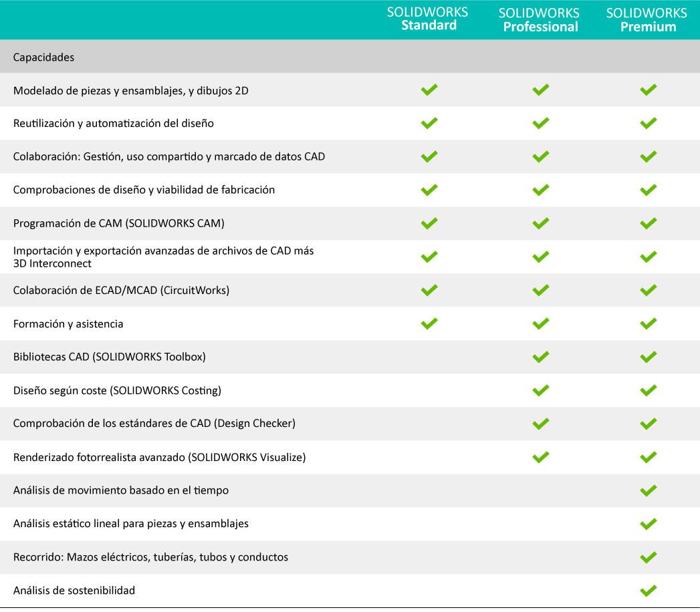The height and width of the screenshot is (612, 700).
Task: Click the Standard checkmark for Programación de CAM
Action: click(429, 223)
